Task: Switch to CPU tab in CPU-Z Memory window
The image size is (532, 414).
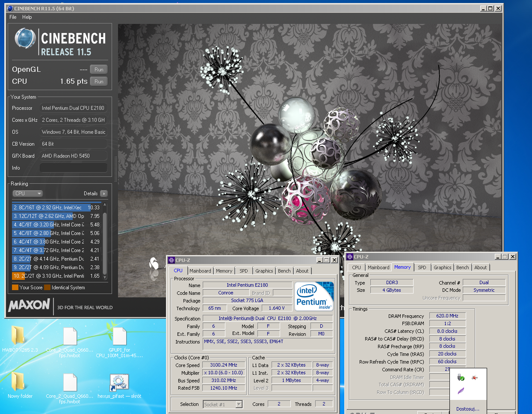Action: tap(357, 267)
